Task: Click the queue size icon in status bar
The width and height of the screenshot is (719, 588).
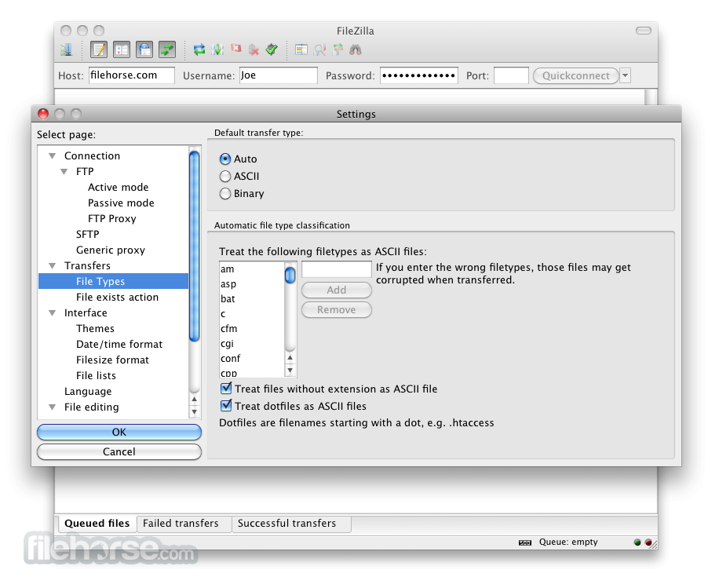Action: click(525, 542)
